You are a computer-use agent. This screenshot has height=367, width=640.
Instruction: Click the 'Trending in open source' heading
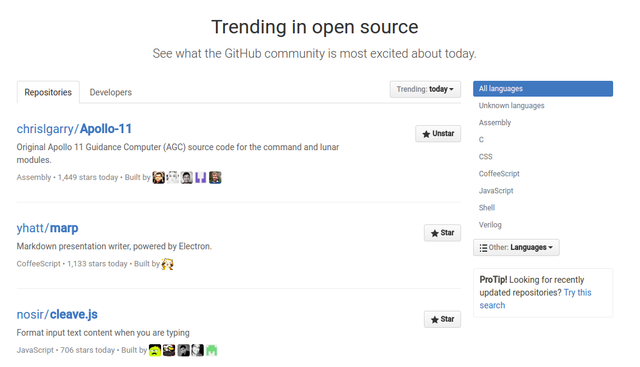(315, 27)
